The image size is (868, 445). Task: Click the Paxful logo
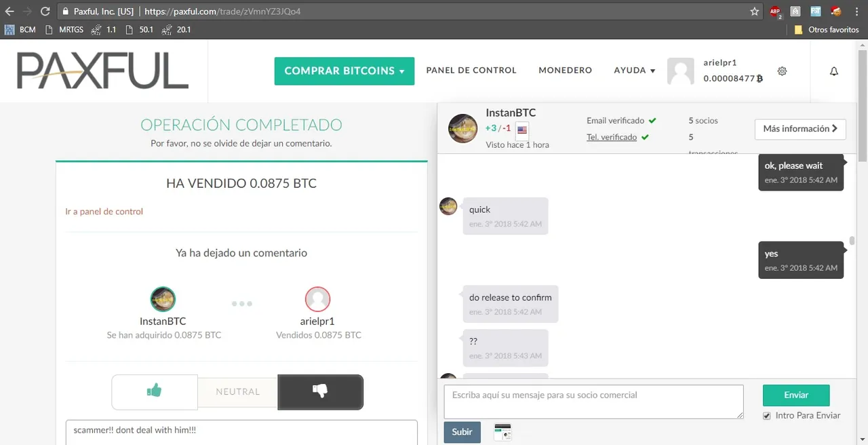coord(102,71)
